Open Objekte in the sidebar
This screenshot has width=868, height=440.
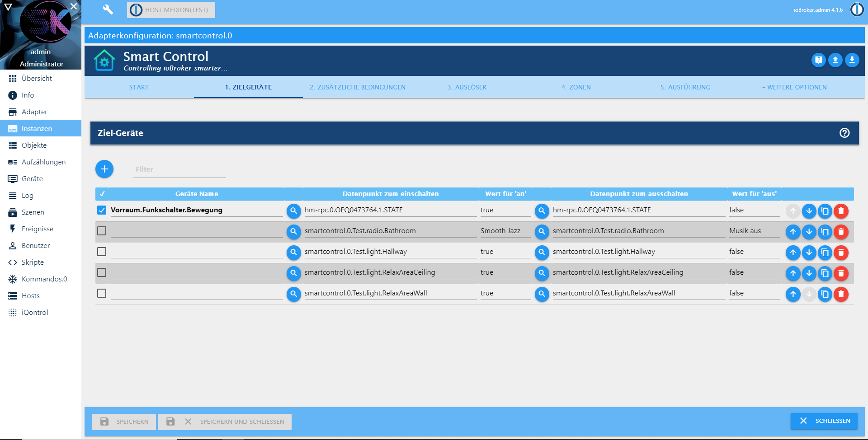pyautogui.click(x=41, y=145)
